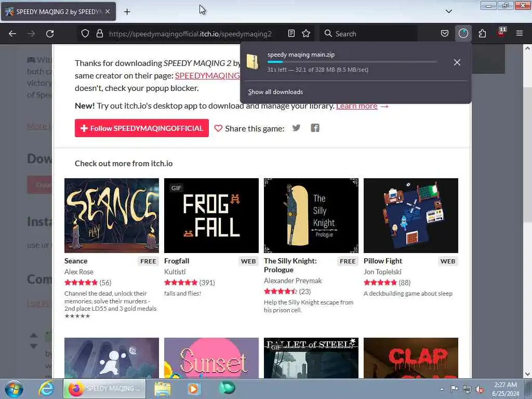Share the game on Twitter

point(296,128)
